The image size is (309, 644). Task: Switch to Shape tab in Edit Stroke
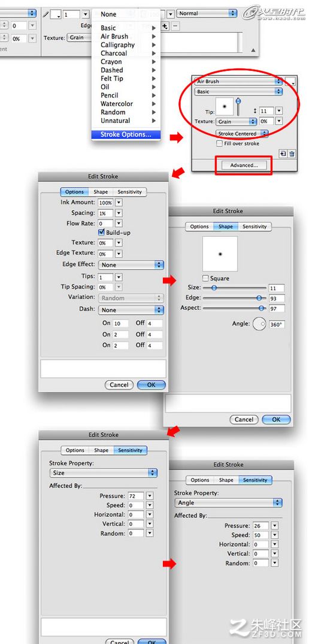click(x=101, y=192)
